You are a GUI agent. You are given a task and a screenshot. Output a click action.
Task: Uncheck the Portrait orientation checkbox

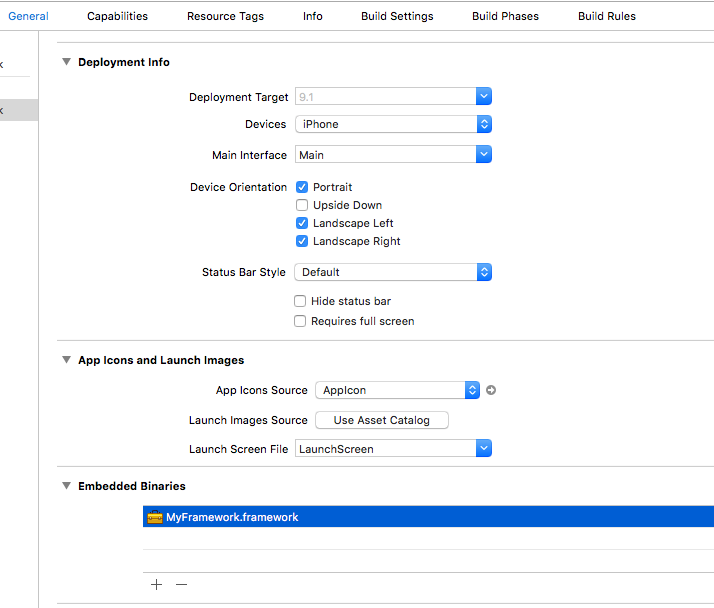tap(302, 187)
